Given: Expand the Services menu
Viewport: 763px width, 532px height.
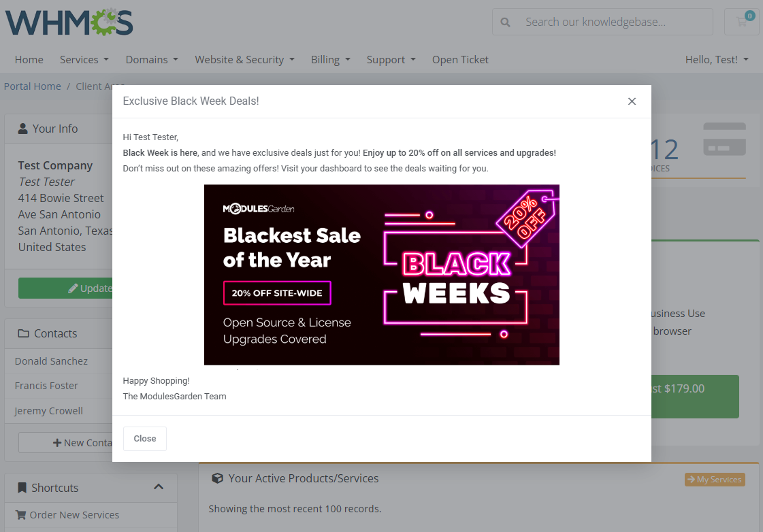Looking at the screenshot, I should [84, 60].
